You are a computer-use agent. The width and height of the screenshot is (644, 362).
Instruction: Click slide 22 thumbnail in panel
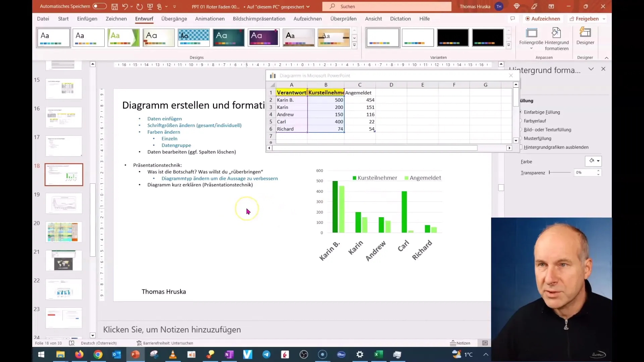(x=63, y=290)
